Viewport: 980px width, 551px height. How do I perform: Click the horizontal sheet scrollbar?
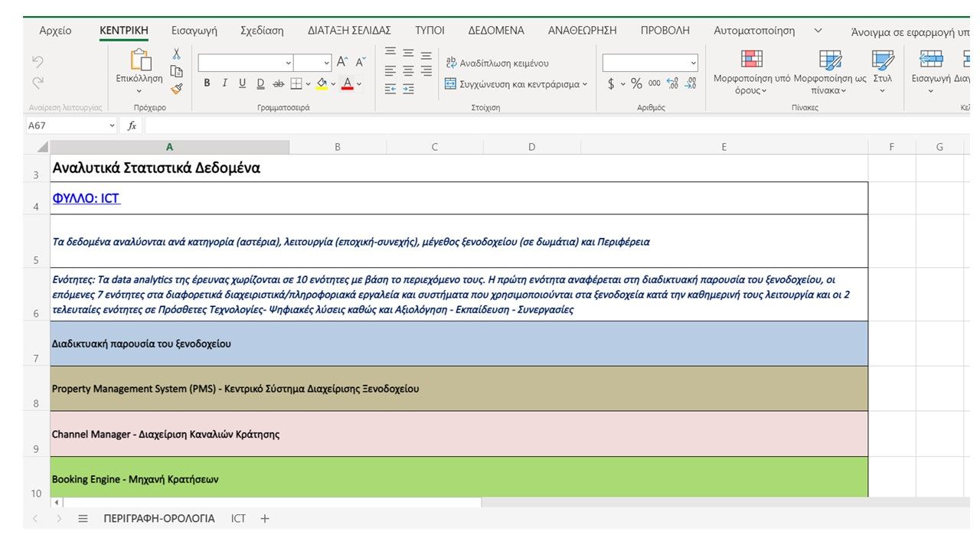pos(509,503)
